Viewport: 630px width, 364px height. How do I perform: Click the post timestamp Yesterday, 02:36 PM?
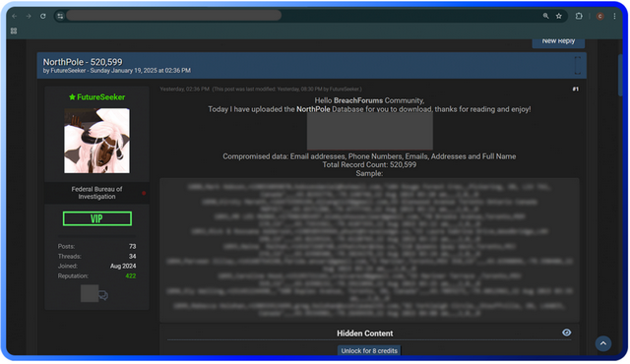tap(184, 90)
